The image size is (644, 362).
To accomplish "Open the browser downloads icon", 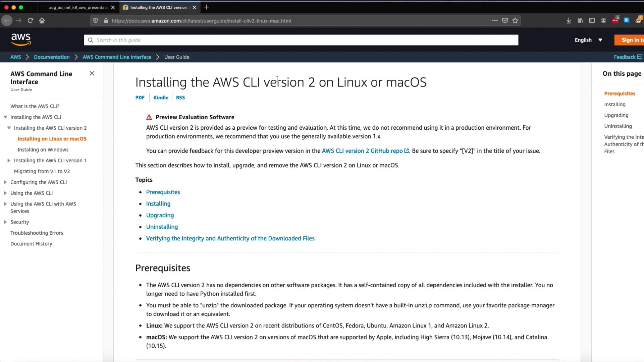I will click(569, 20).
